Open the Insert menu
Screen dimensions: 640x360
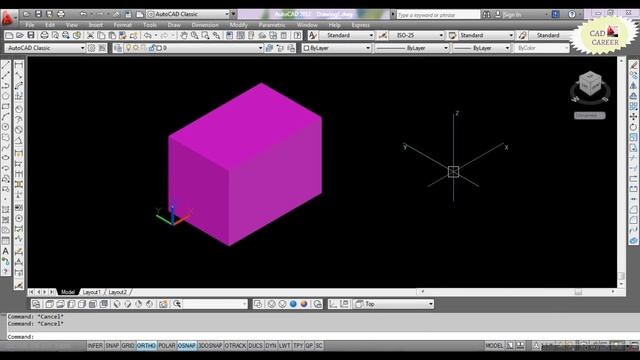(x=96, y=25)
